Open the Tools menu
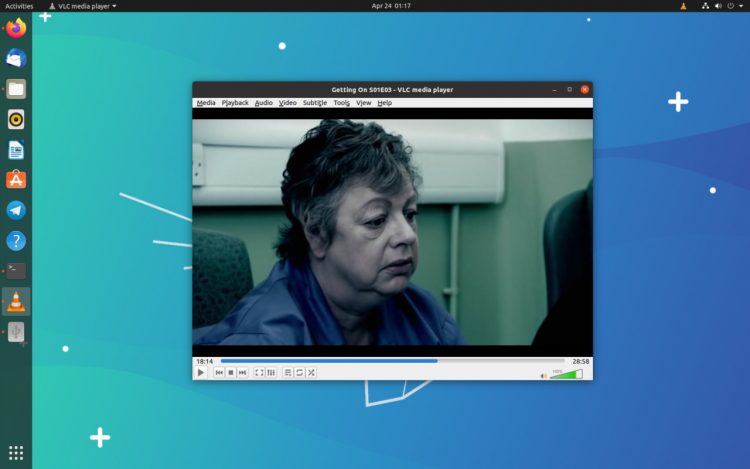The image size is (750, 469). click(x=342, y=103)
